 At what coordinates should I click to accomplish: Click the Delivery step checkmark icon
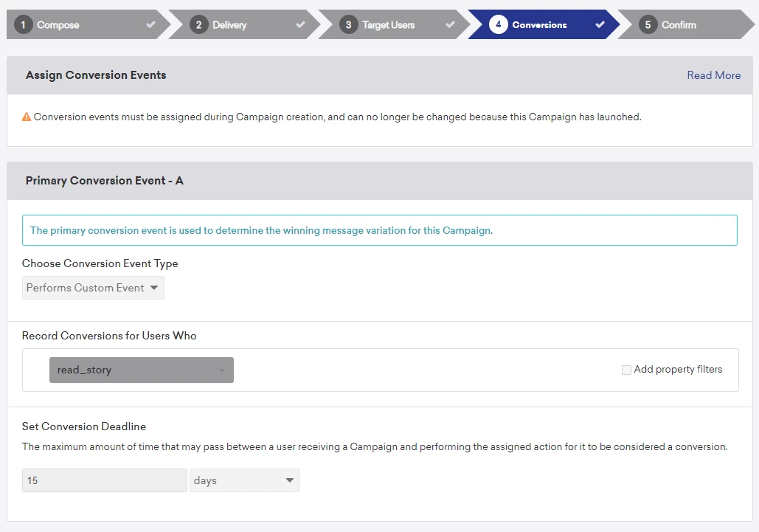[301, 25]
